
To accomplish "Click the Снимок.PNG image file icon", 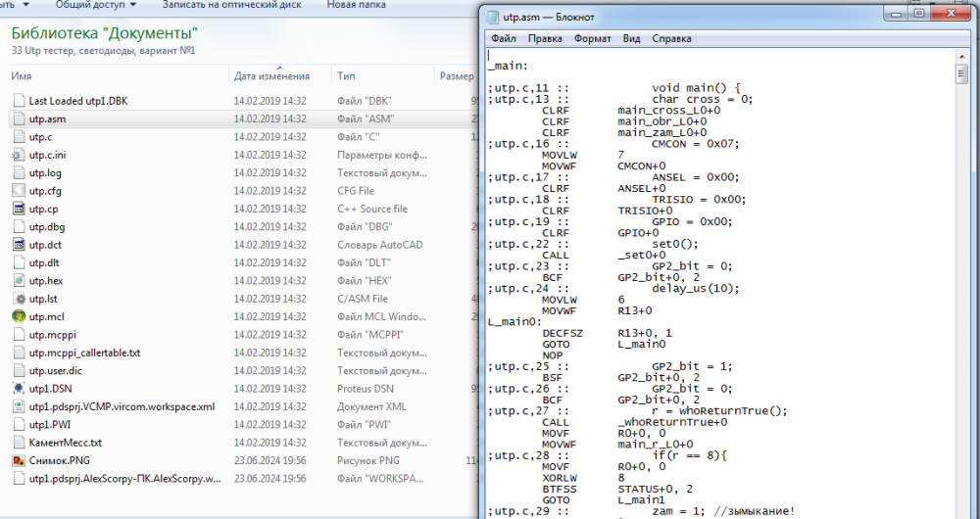I will 19,460.
